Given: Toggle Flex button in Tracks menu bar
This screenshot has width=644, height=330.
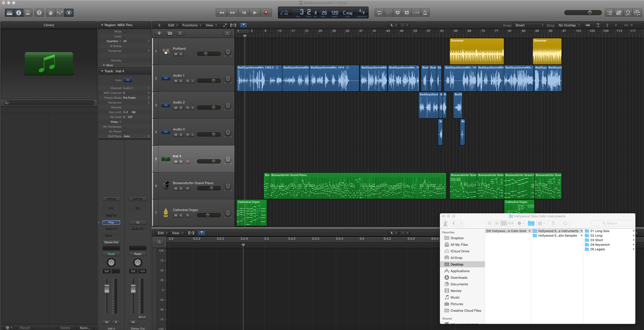Looking at the screenshot, I should pos(233,25).
